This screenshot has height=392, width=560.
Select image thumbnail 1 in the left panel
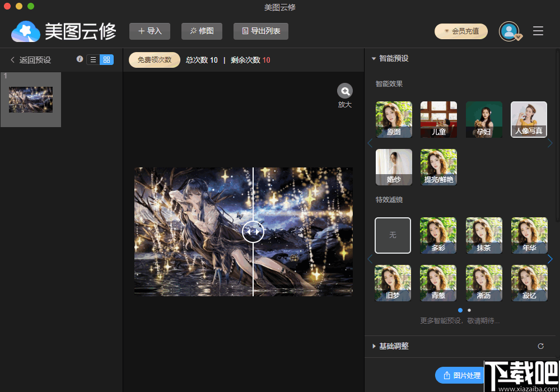click(x=31, y=100)
